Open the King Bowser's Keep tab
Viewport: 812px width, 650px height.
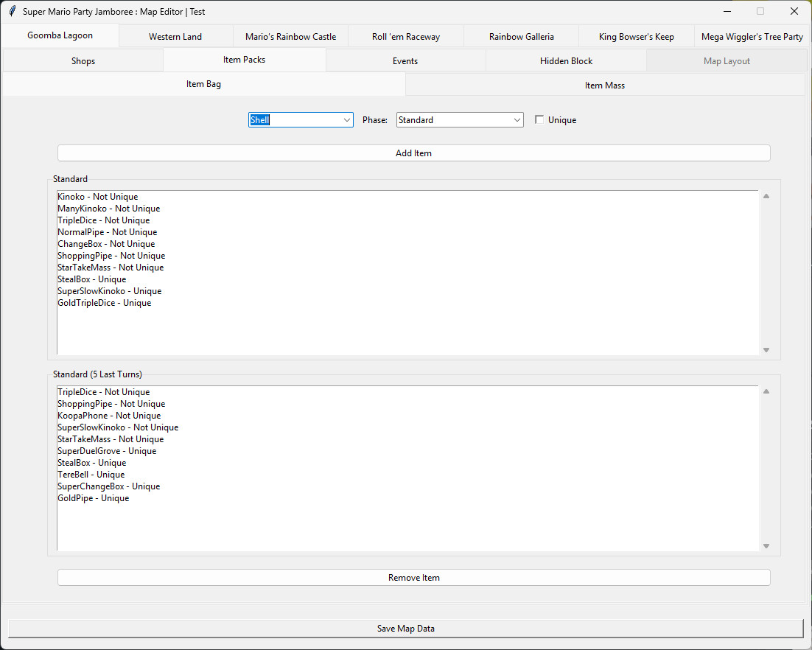point(636,35)
